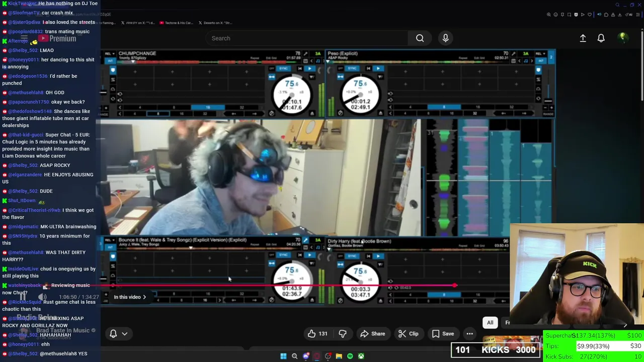This screenshot has height=362, width=644.
Task: Play the Peso deck
Action: (378, 68)
